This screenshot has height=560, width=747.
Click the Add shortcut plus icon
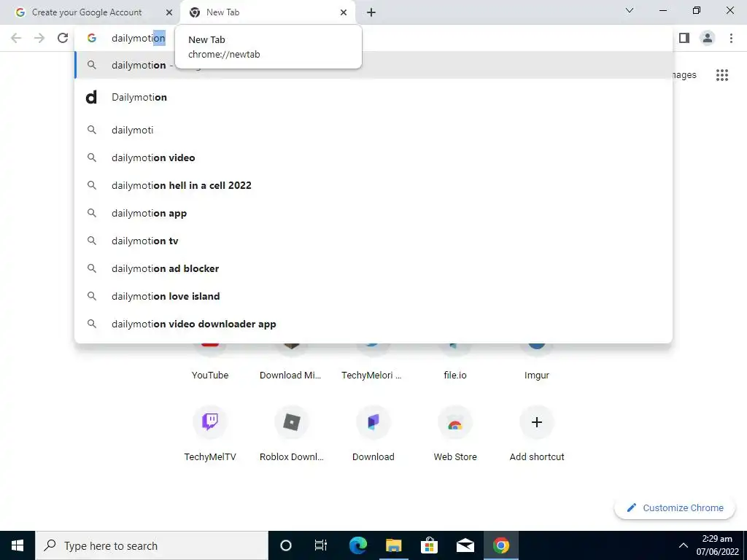pyautogui.click(x=537, y=422)
